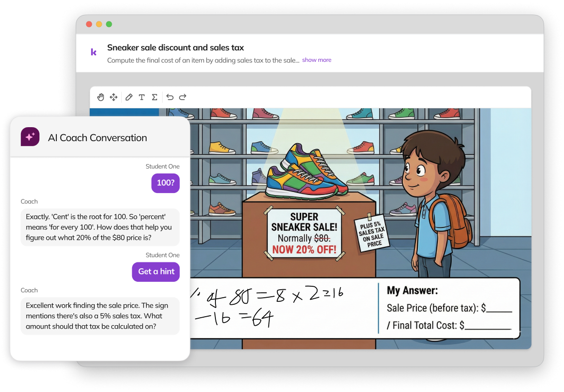Click the handwritten '=64' work
The image size is (564, 392).
(x=256, y=318)
